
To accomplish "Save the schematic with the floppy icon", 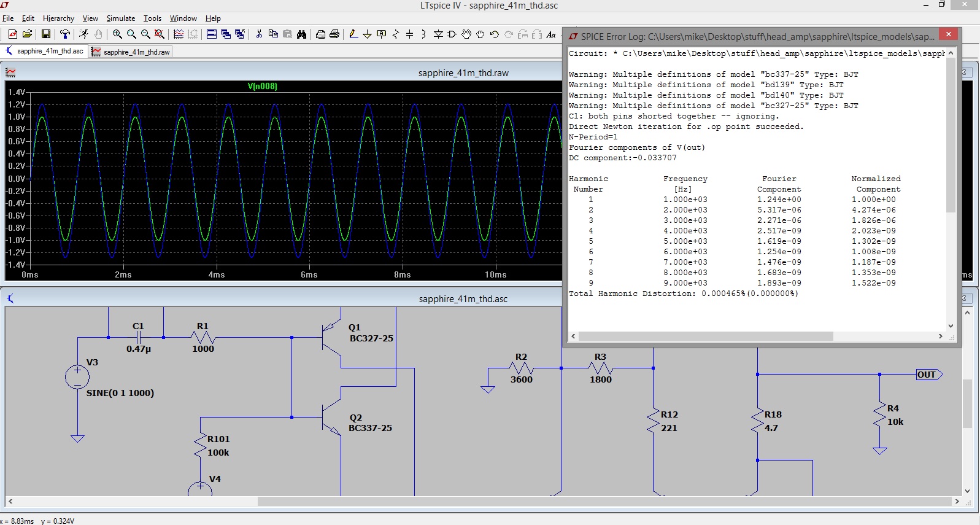I will click(45, 34).
